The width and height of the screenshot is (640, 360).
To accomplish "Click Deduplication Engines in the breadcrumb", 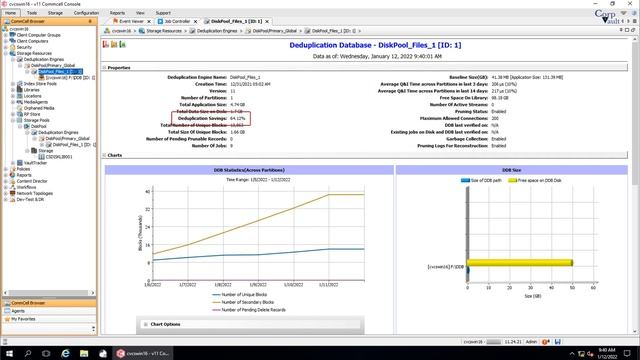I will (217, 31).
